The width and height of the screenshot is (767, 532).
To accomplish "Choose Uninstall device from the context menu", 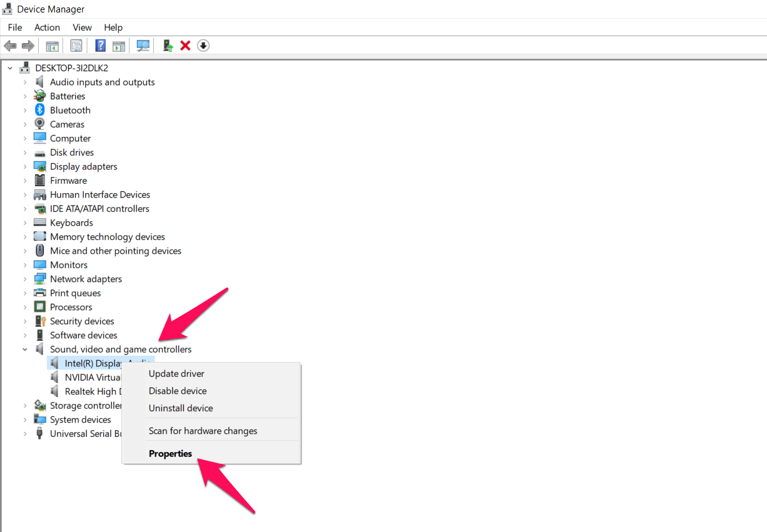I will [x=211, y=408].
